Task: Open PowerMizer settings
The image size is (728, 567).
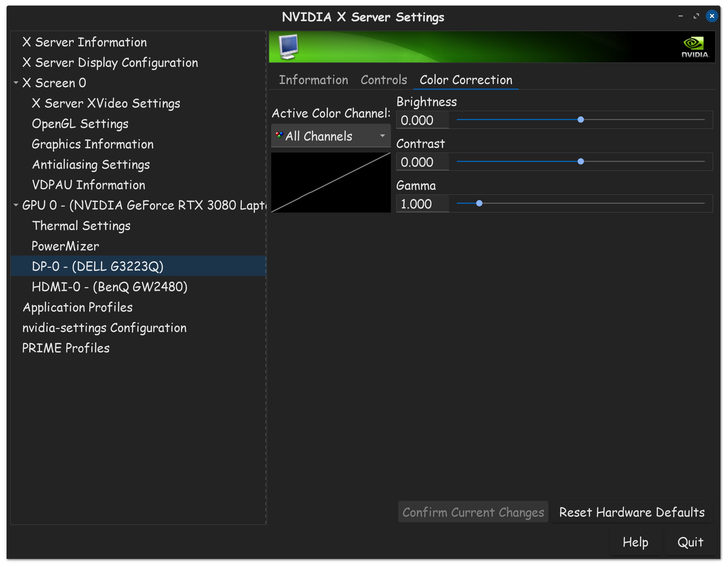Action: pyautogui.click(x=65, y=246)
